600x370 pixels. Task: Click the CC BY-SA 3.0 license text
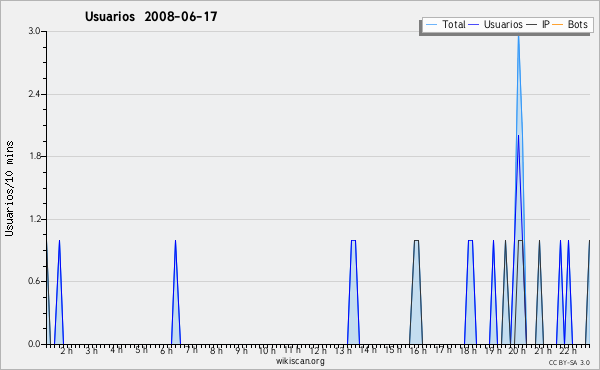coord(569,363)
